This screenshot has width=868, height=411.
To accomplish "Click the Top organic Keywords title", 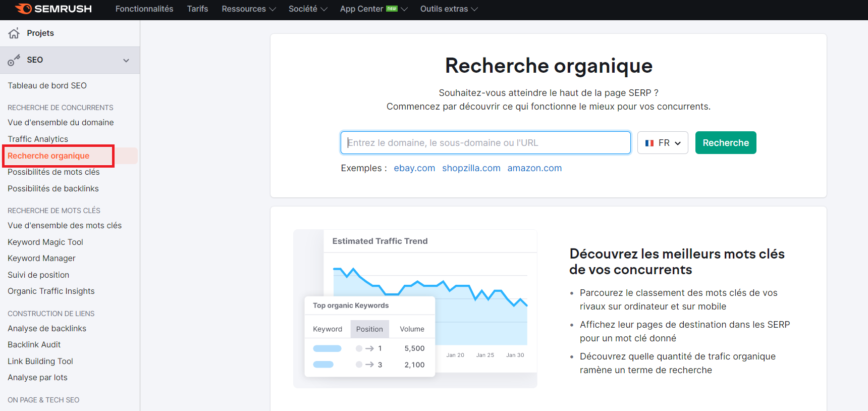I will [351, 305].
